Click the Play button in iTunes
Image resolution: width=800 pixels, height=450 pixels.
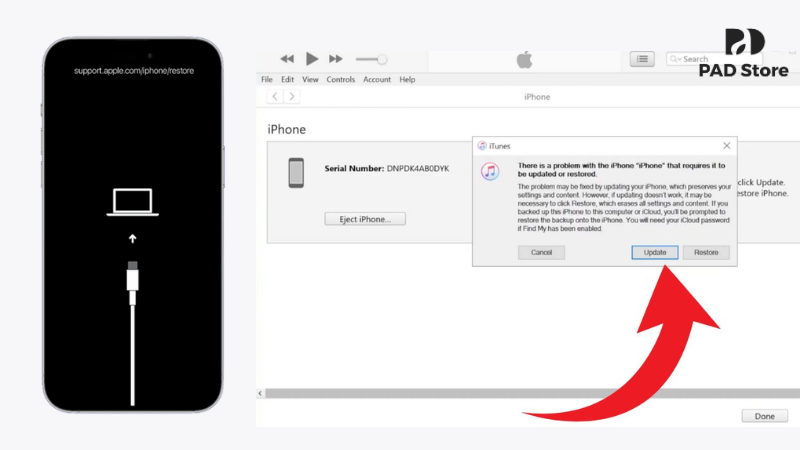(312, 59)
